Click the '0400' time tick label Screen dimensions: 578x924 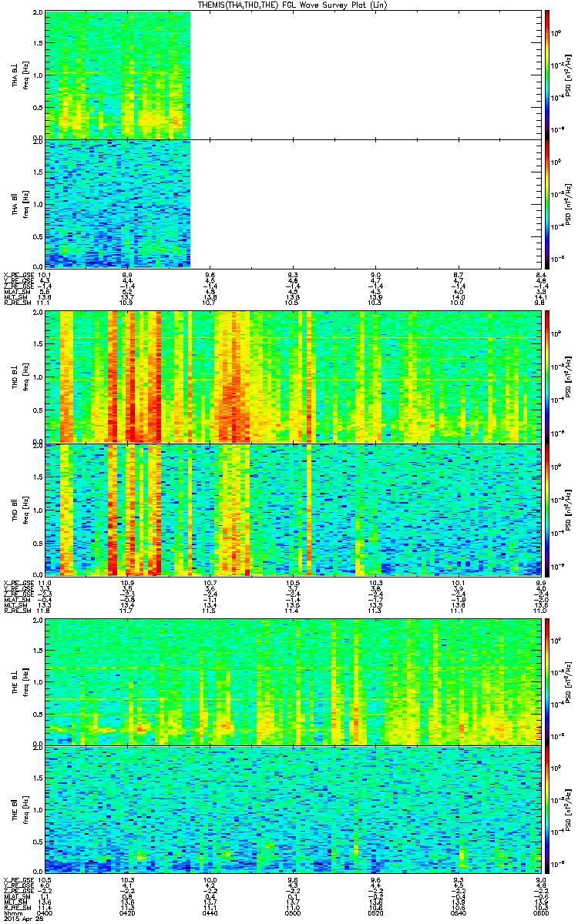[45, 912]
